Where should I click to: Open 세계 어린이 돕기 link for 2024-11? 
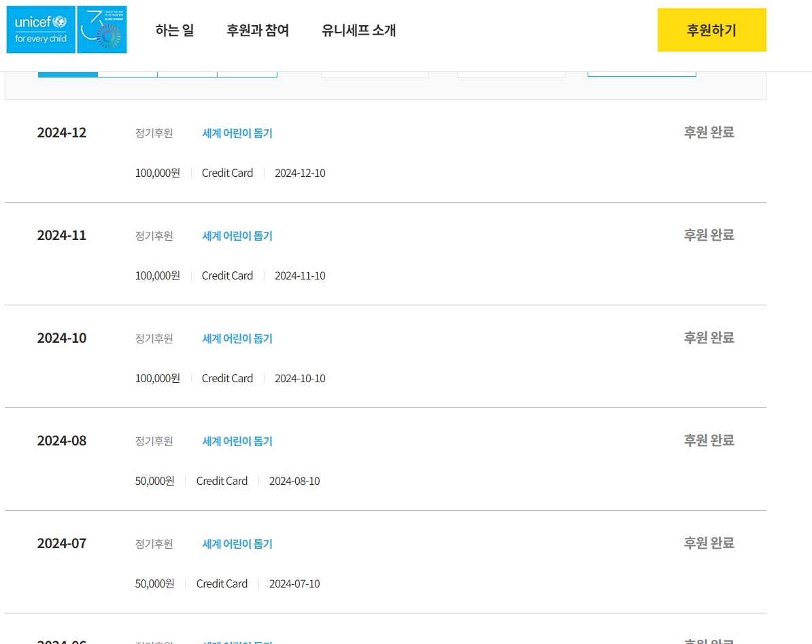(x=237, y=236)
